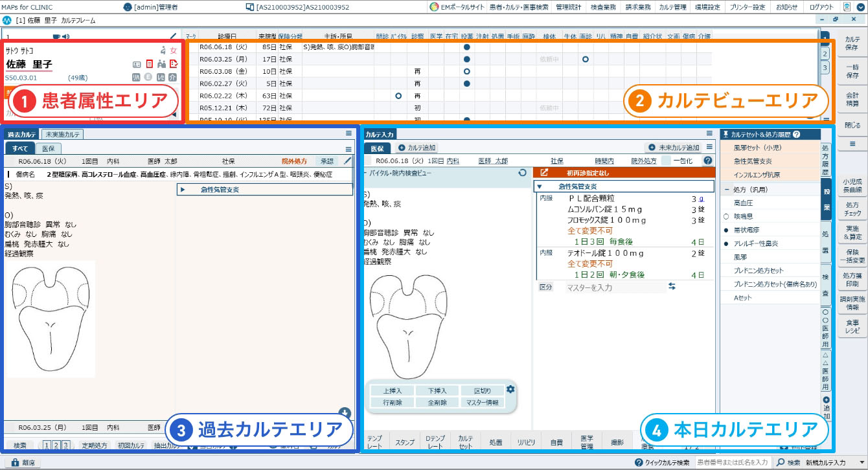868x470 pixels.
Task: Click the refresh icon in vitals view
Action: click(x=523, y=173)
